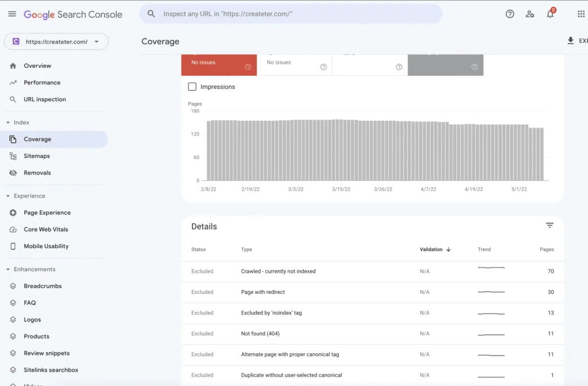Click the export download icon

coord(570,41)
